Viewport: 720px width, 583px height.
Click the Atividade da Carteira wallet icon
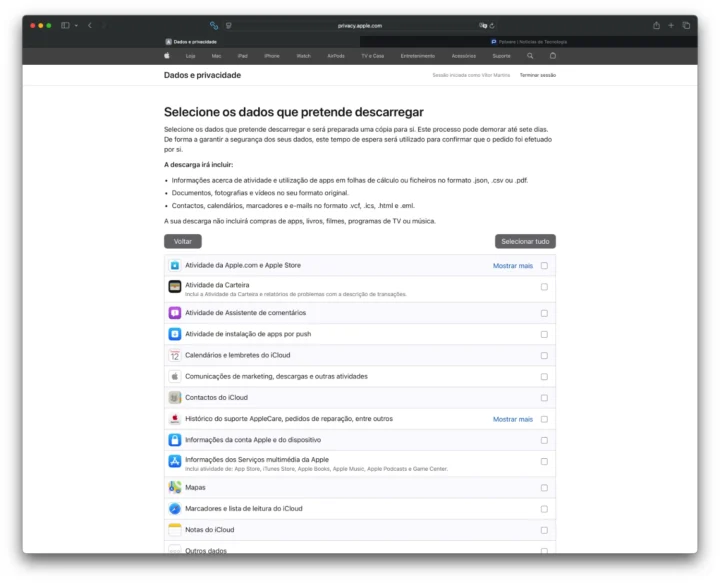(x=174, y=286)
